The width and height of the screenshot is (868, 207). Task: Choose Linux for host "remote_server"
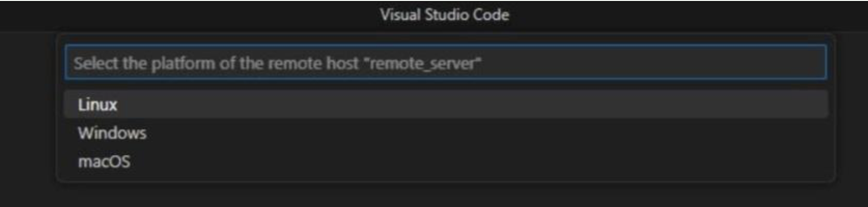pyautogui.click(x=98, y=105)
